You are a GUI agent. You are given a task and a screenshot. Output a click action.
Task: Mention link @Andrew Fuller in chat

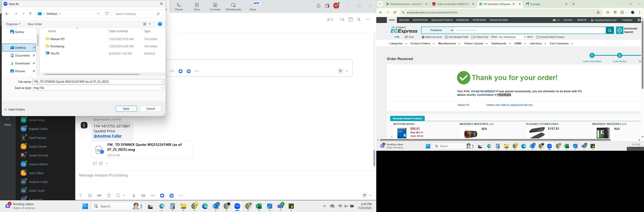coord(108,136)
